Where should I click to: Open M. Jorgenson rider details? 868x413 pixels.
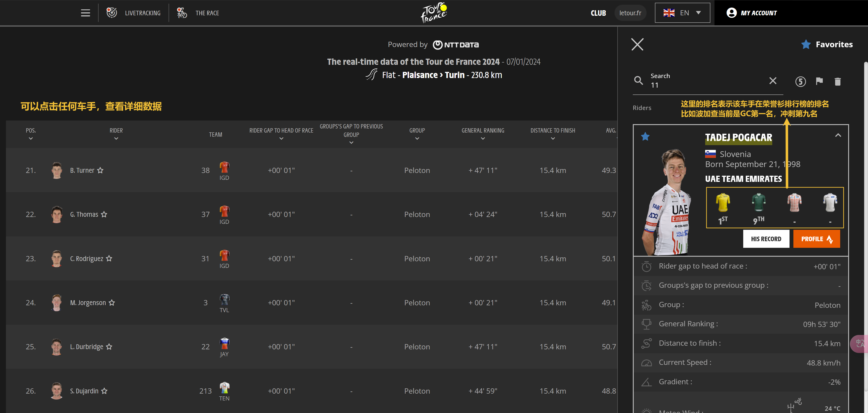(x=88, y=303)
